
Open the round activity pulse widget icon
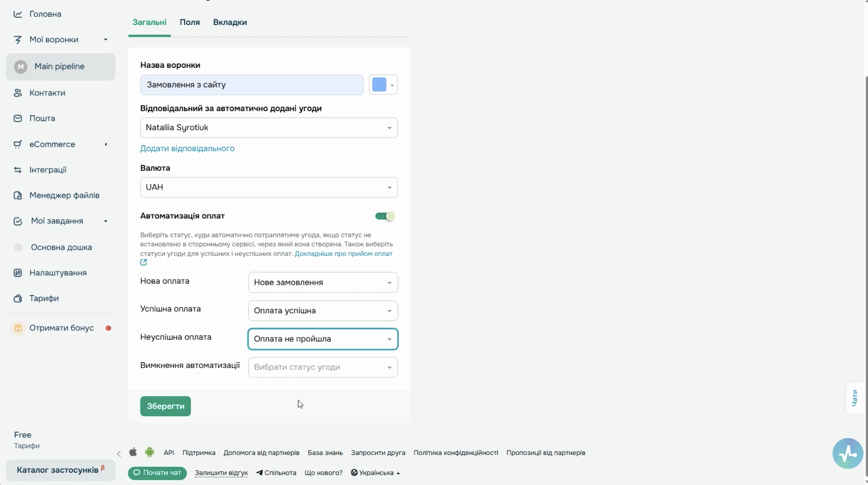pos(848,453)
